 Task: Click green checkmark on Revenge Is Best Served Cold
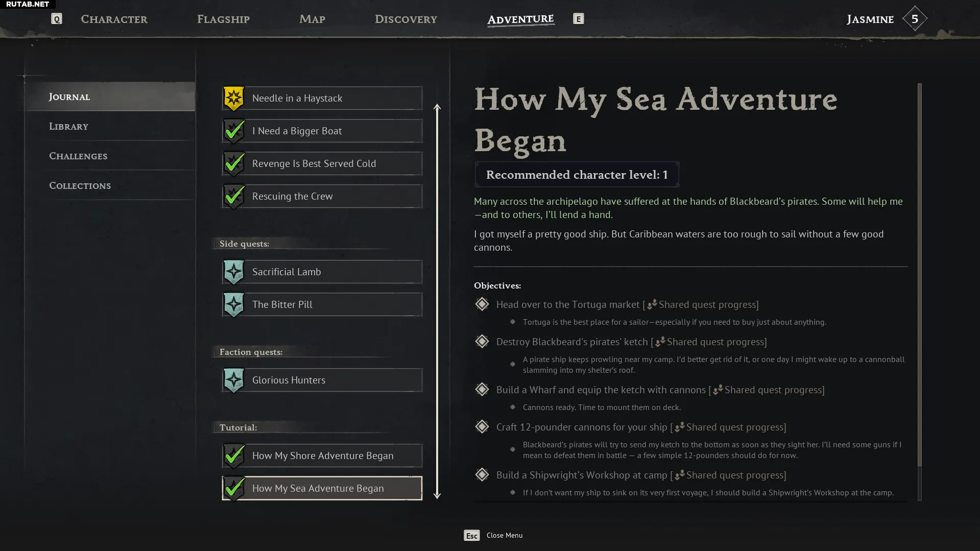click(234, 163)
